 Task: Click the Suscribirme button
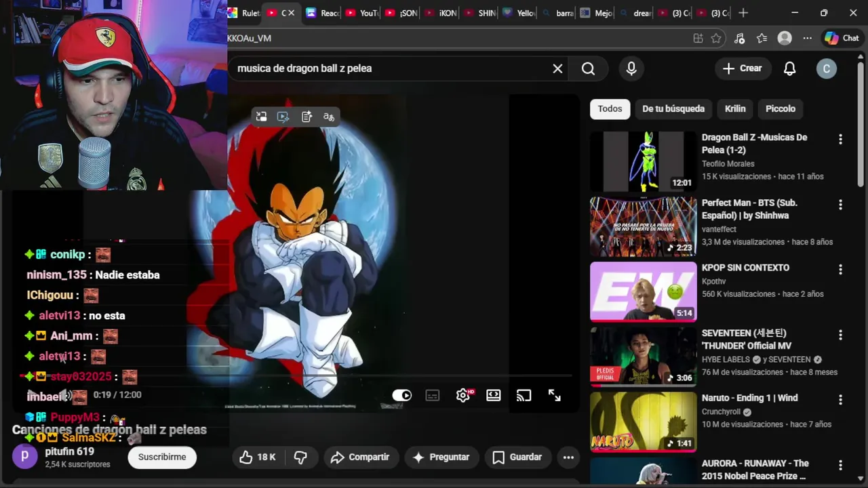tap(162, 457)
